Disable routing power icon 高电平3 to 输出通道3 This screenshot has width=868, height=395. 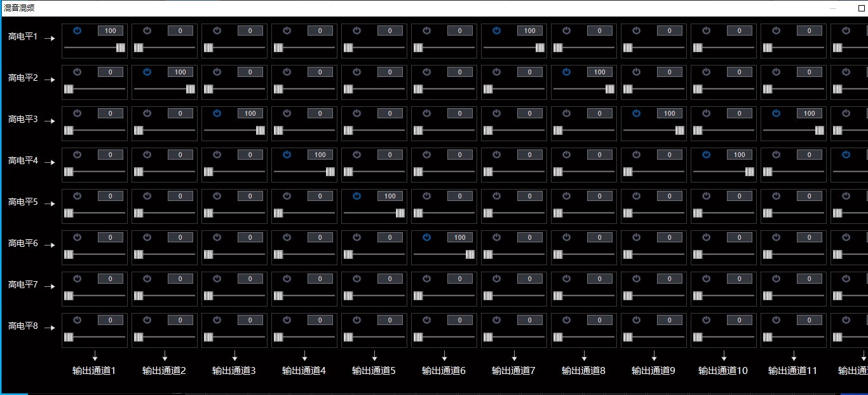tap(217, 113)
